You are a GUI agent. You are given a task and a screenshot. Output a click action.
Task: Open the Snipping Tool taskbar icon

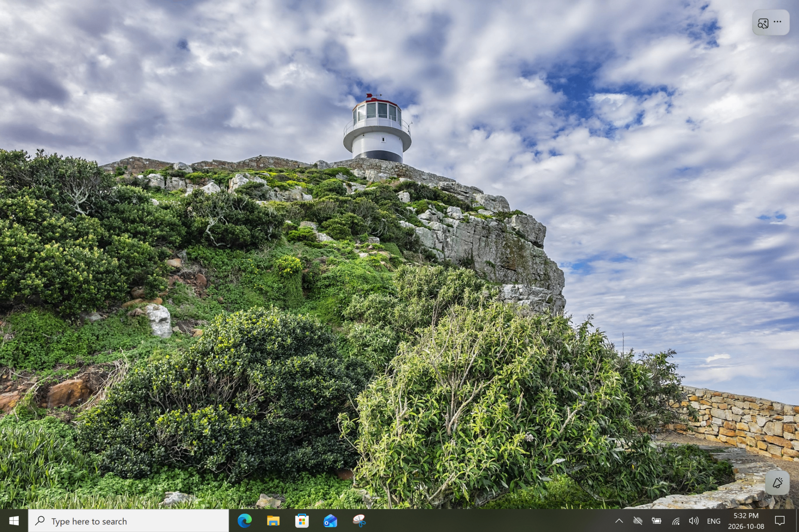359,521
